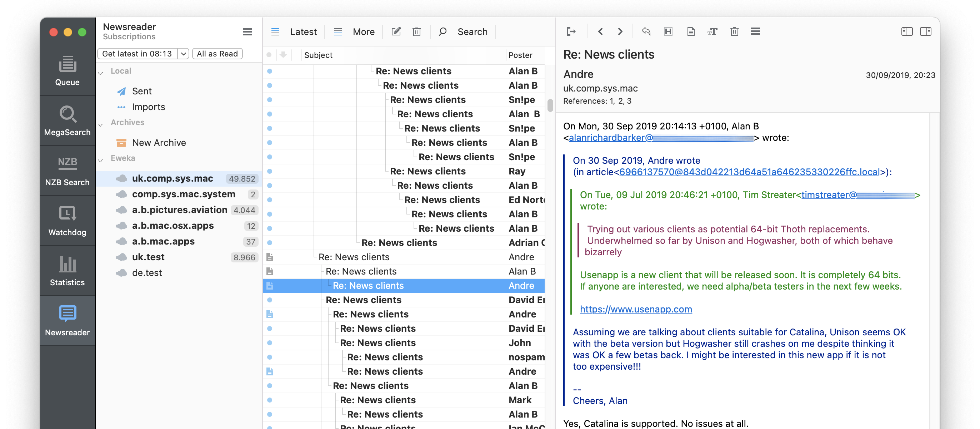Screen dimensions: 980x429
Task: Click the message list scrollbar thumb
Action: (x=550, y=105)
